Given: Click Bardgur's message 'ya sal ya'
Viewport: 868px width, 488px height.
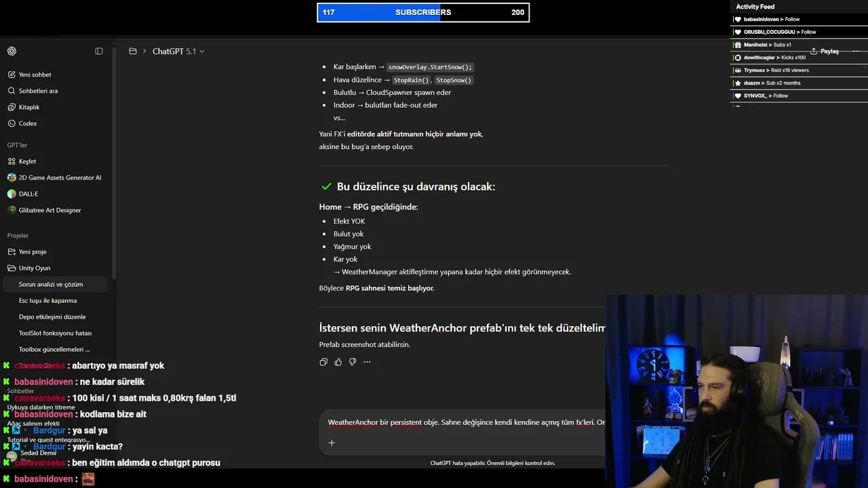Looking at the screenshot, I should [90, 430].
